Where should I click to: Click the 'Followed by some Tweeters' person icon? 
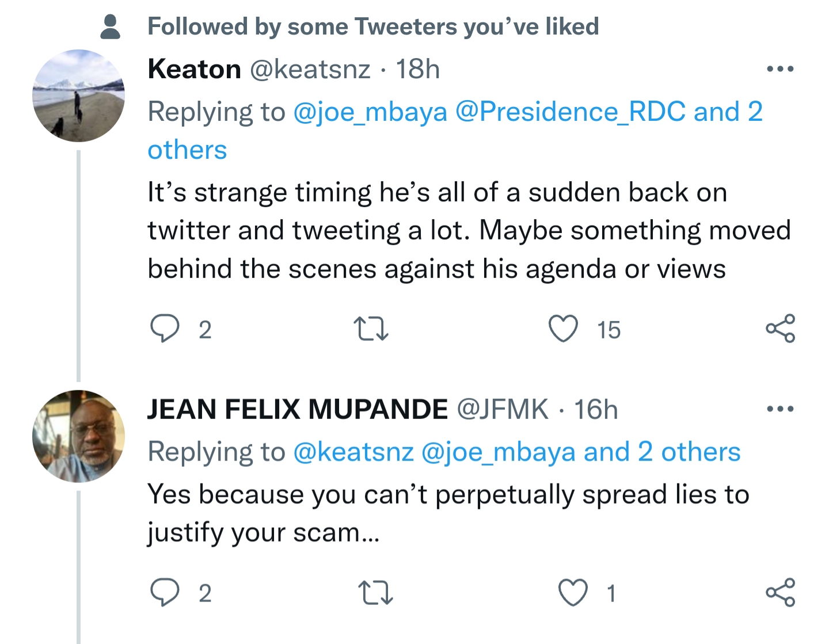coord(110,27)
